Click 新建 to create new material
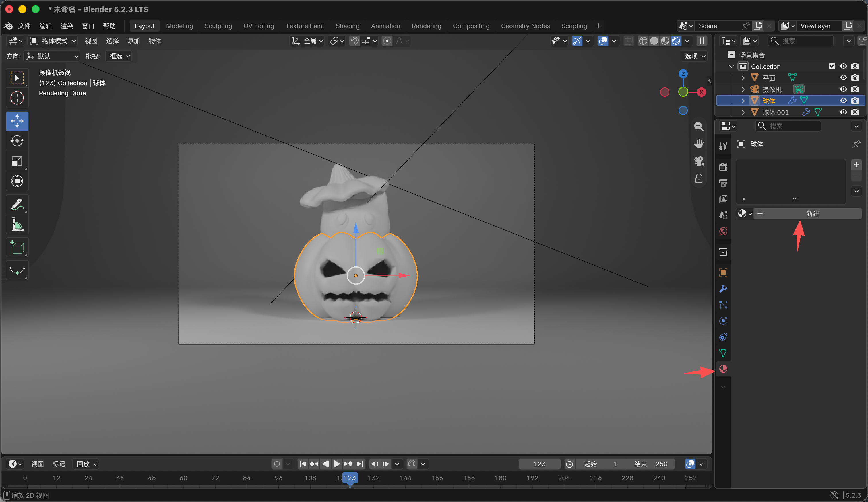Screen dimensions: 868x502 point(808,213)
